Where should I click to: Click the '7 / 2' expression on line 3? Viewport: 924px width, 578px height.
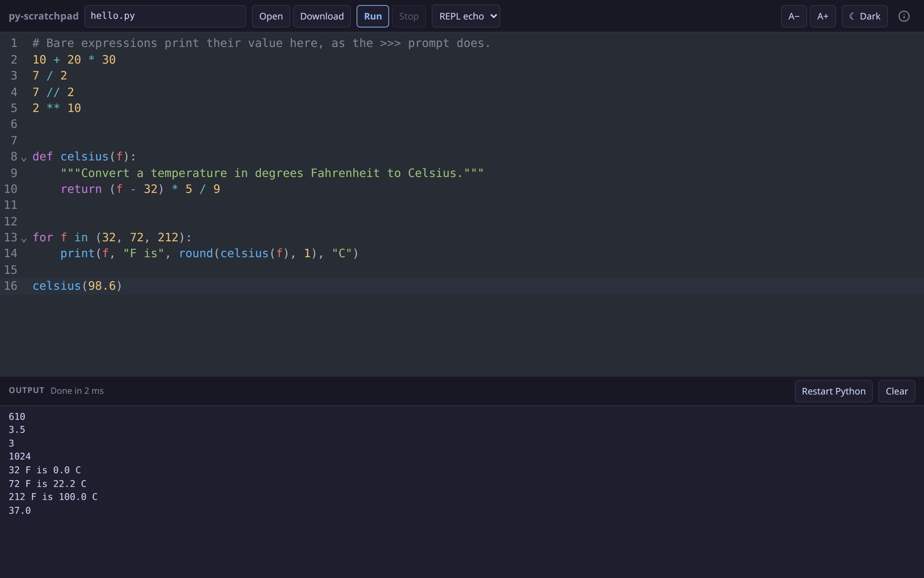[50, 76]
